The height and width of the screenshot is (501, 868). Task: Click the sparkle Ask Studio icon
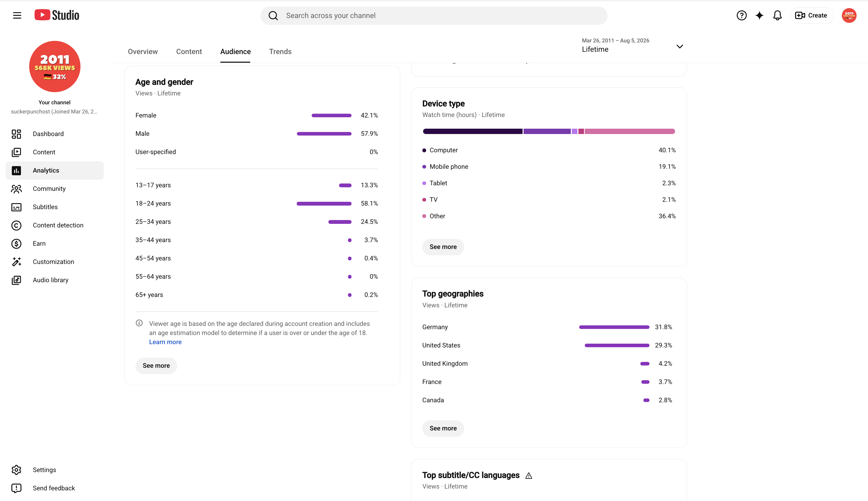759,15
